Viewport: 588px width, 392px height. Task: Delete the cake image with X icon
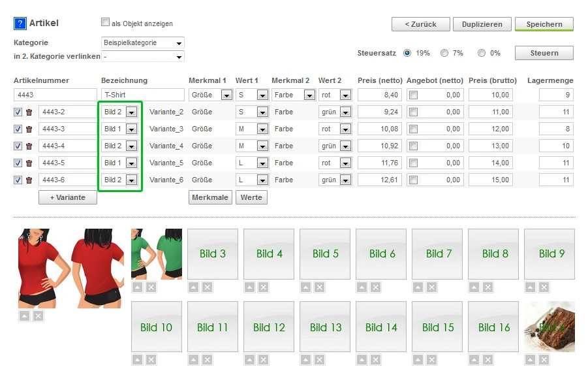[544, 360]
